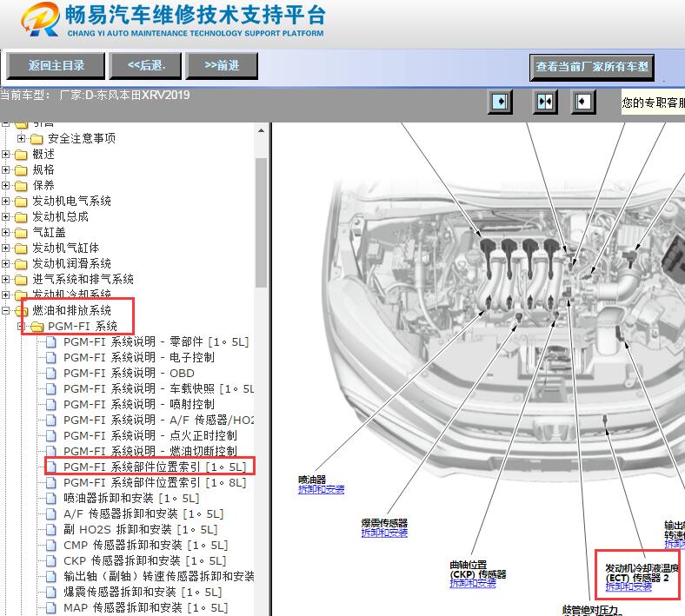Select the 进气系统和排气系统 folder label
685x616 pixels.
pos(83,280)
